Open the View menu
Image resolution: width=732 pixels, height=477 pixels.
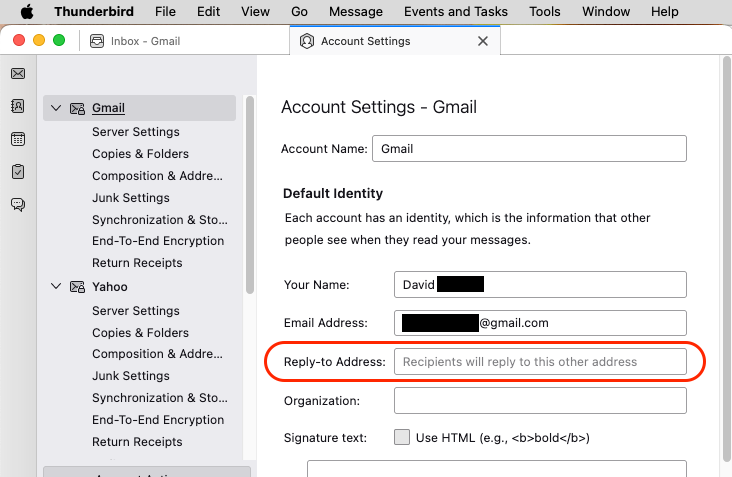coord(255,11)
